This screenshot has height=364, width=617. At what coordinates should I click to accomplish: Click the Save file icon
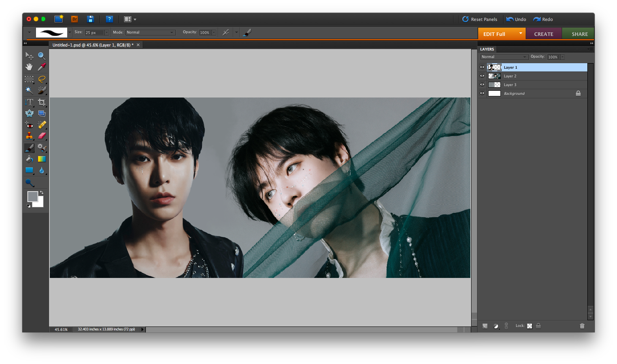[90, 19]
